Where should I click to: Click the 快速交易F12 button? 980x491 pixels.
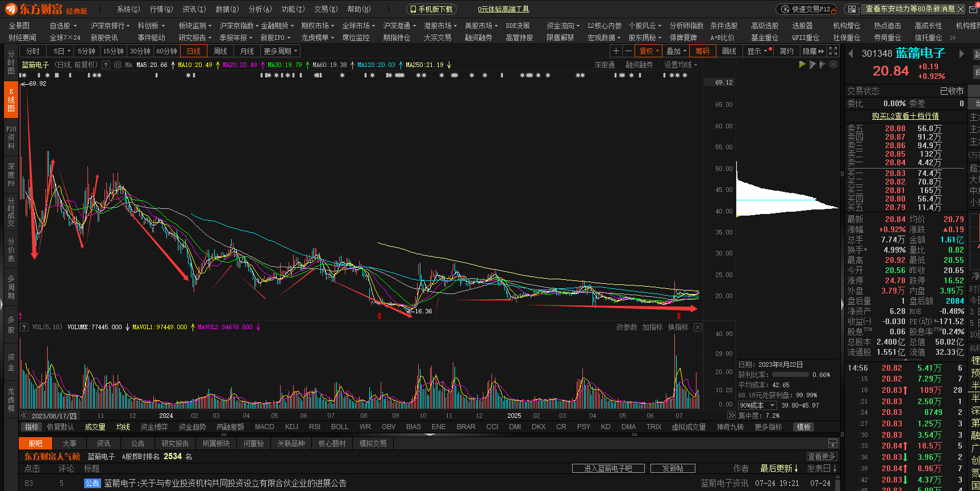(806, 9)
